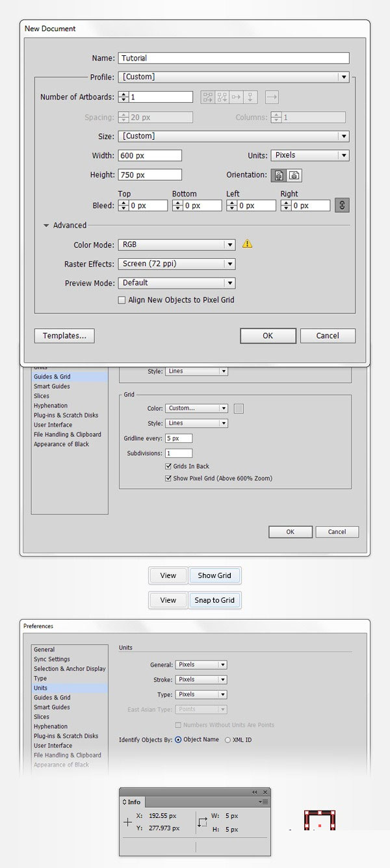The image size is (390, 868).
Task: Open the Preview Mode dropdown
Action: point(176,283)
